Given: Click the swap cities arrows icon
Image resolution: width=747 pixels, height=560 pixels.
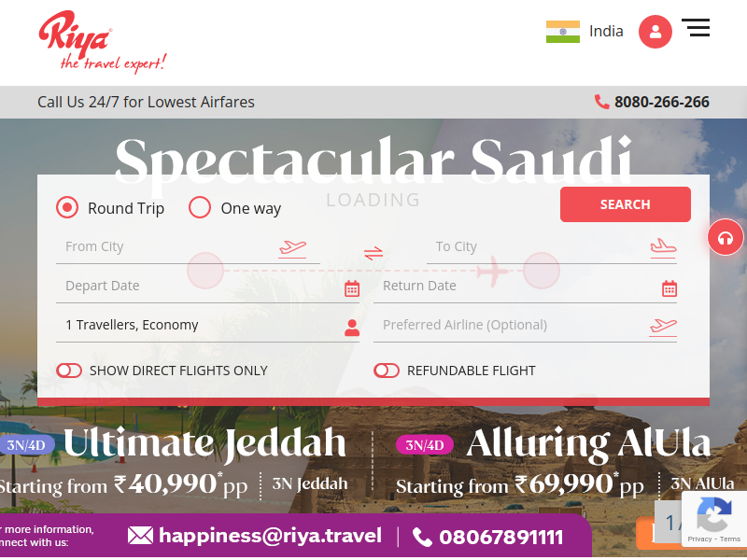Looking at the screenshot, I should coord(373,252).
